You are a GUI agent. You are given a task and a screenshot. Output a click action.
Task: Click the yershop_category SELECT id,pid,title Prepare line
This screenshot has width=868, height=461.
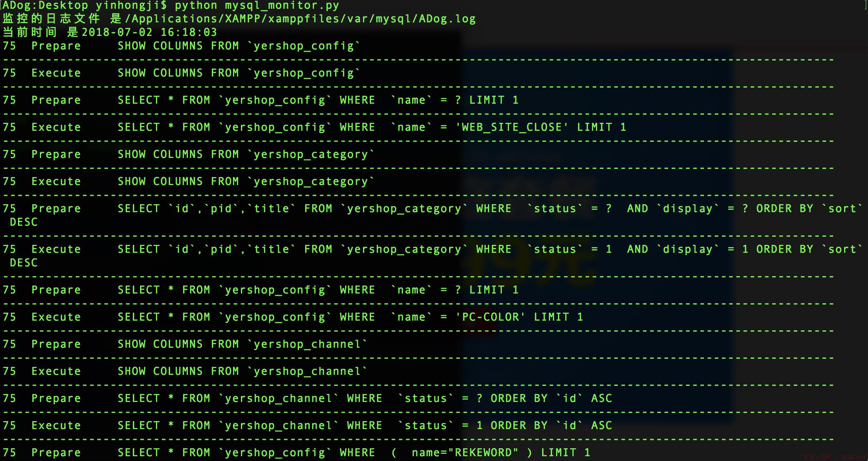[399, 208]
